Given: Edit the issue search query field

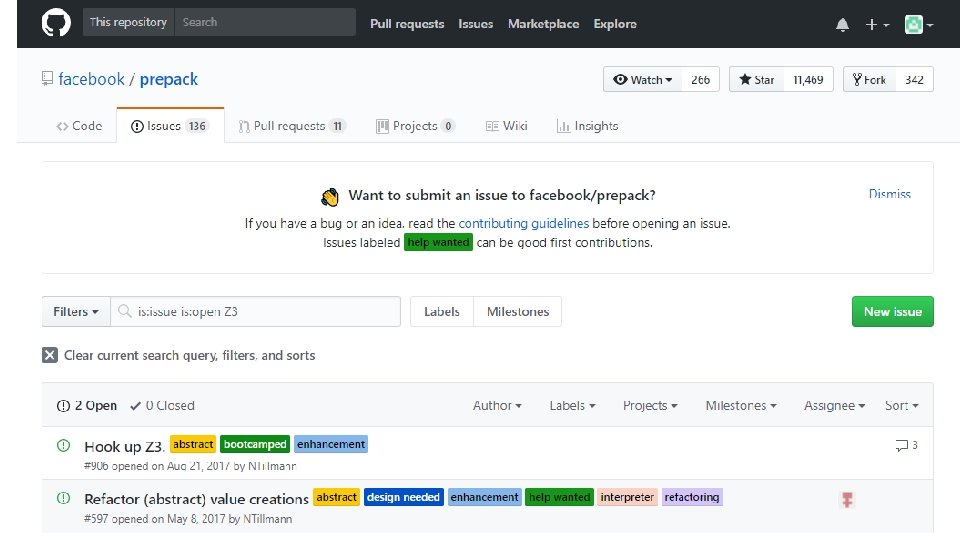Looking at the screenshot, I should point(255,312).
